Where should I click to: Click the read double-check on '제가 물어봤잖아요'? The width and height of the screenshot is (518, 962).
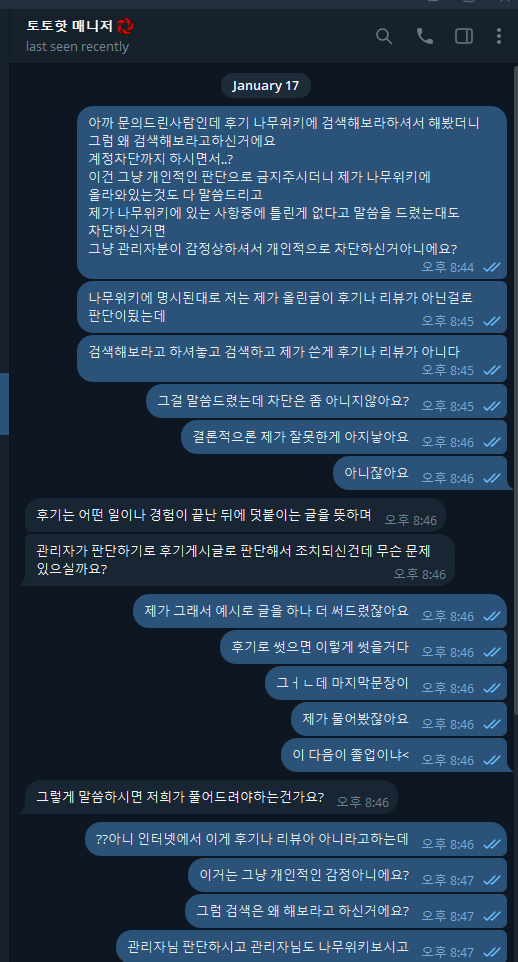(492, 725)
